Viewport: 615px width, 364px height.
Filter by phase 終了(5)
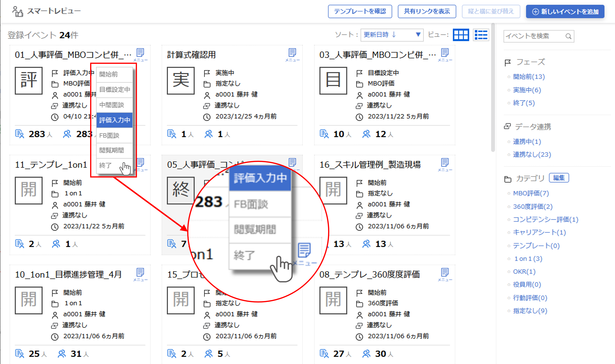click(524, 103)
